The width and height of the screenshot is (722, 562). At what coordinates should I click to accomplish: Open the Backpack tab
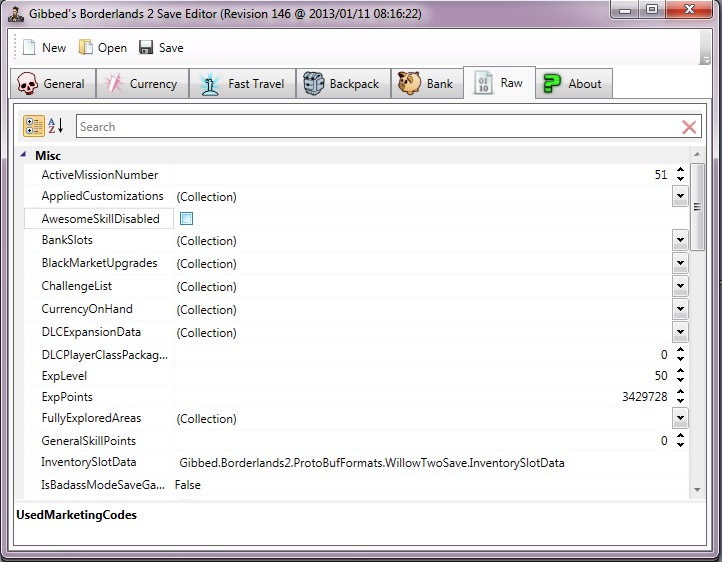click(x=344, y=83)
